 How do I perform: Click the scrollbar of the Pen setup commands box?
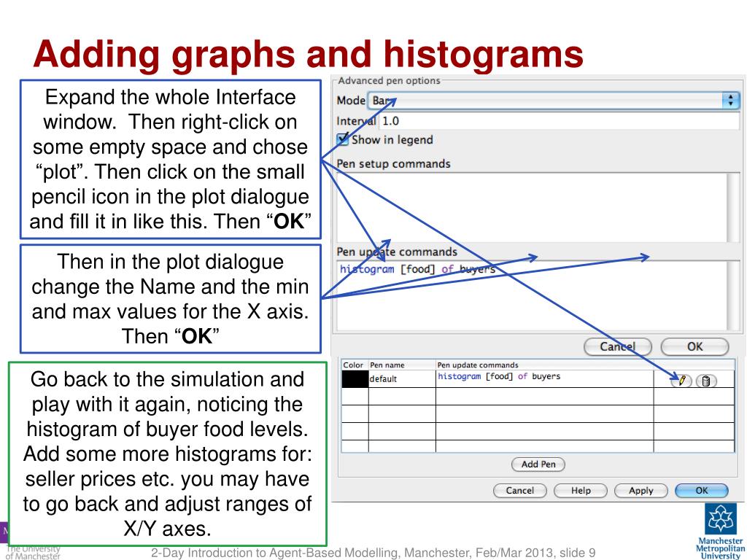[733, 207]
